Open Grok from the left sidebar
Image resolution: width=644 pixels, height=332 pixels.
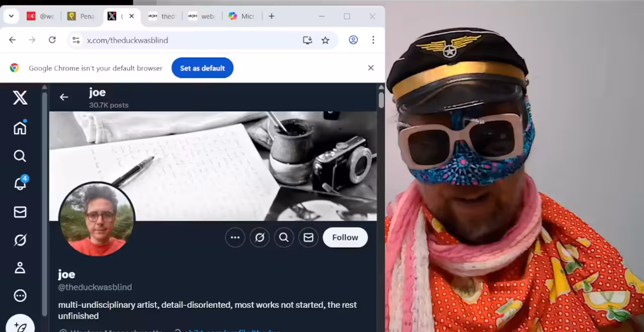click(20, 240)
